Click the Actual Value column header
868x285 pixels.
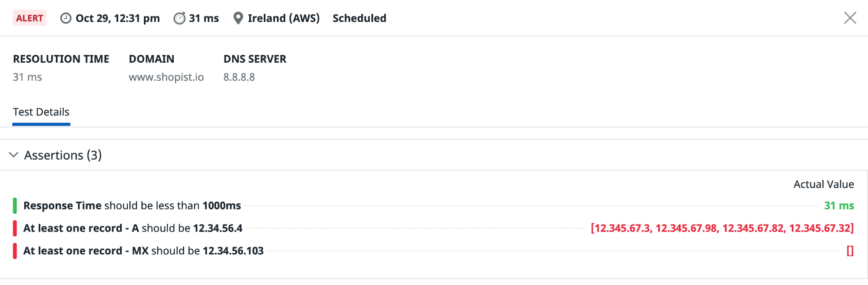[823, 184]
